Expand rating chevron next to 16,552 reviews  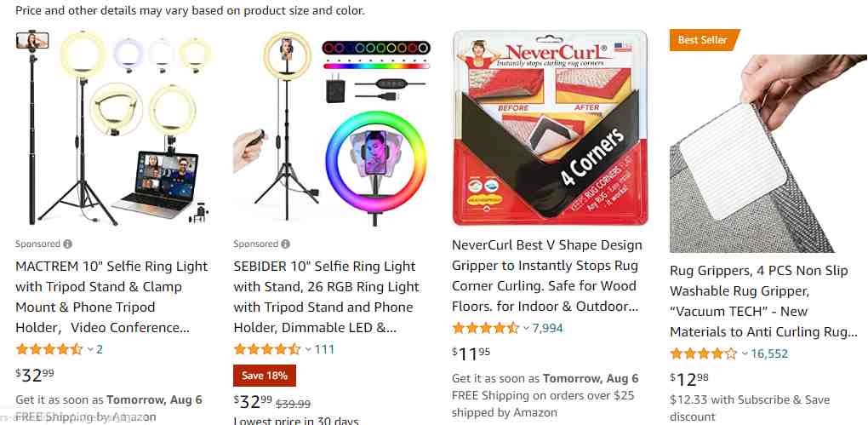tap(745, 354)
